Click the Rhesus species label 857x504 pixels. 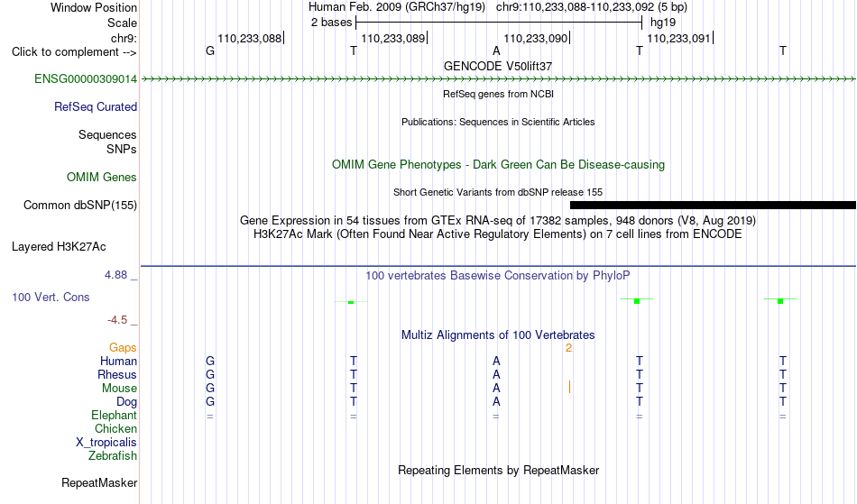coord(117,375)
